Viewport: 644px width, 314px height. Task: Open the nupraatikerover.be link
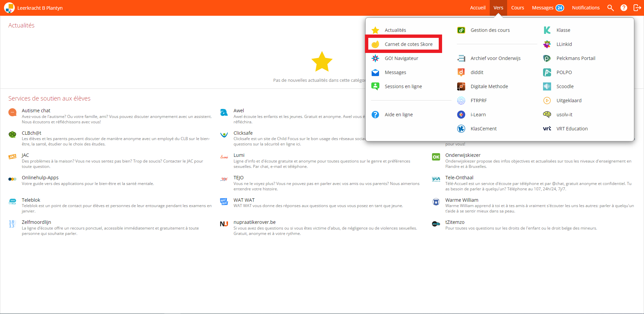255,222
